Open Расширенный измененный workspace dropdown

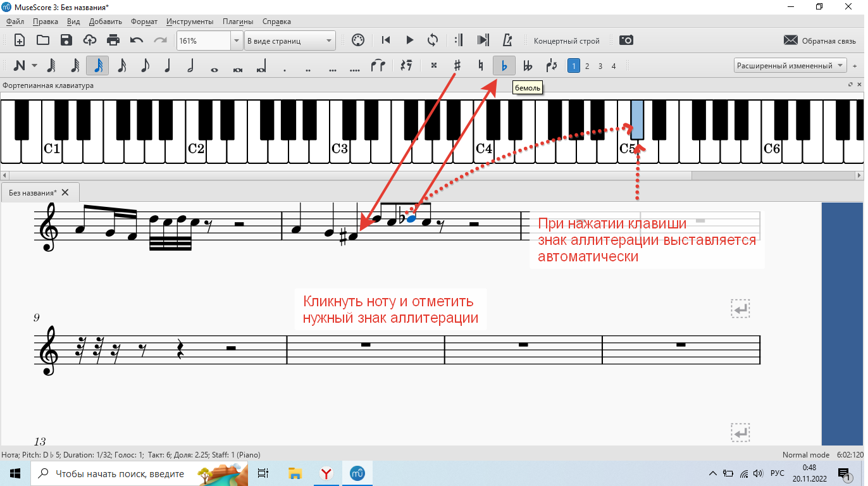(x=790, y=66)
